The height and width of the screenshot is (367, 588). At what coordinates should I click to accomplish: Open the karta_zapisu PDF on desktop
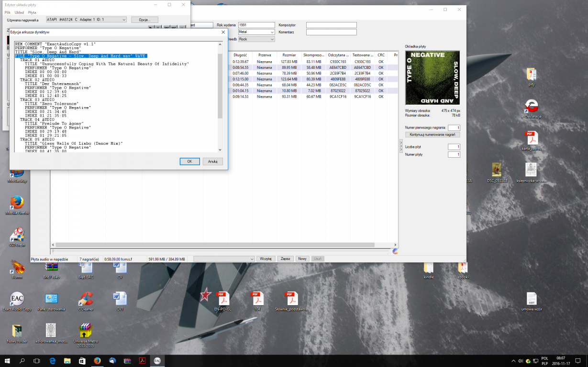531,140
